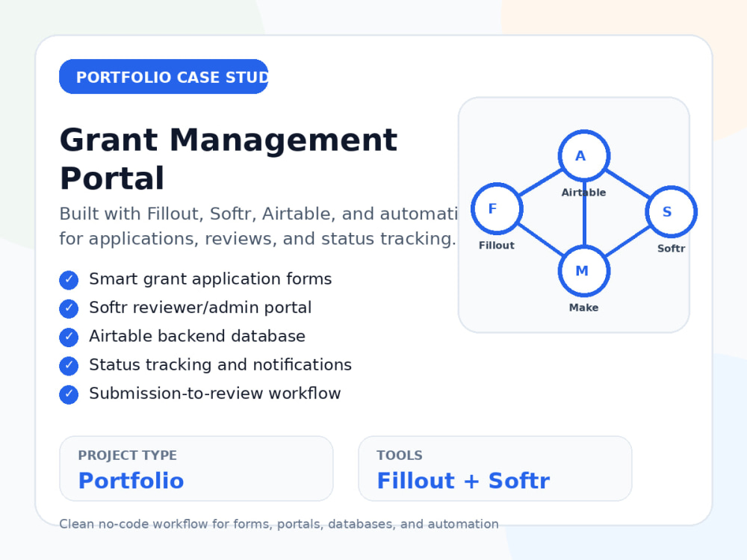Image resolution: width=747 pixels, height=560 pixels.
Task: Click the 'PROJECT TYPE' label
Action: pyautogui.click(x=127, y=455)
